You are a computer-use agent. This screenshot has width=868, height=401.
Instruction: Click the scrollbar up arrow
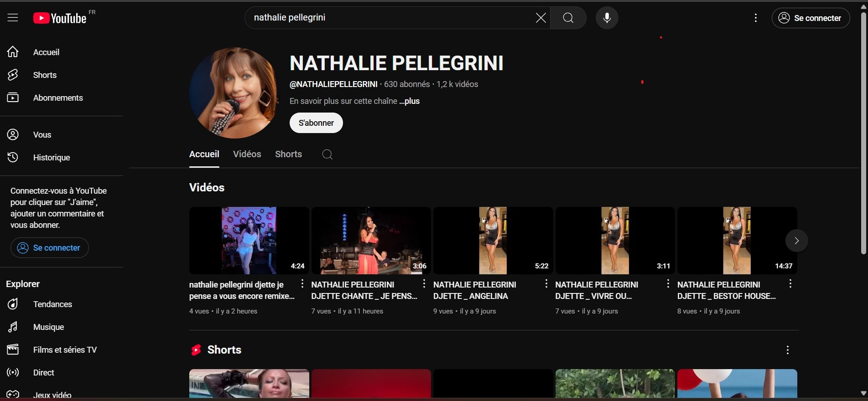pos(863,6)
